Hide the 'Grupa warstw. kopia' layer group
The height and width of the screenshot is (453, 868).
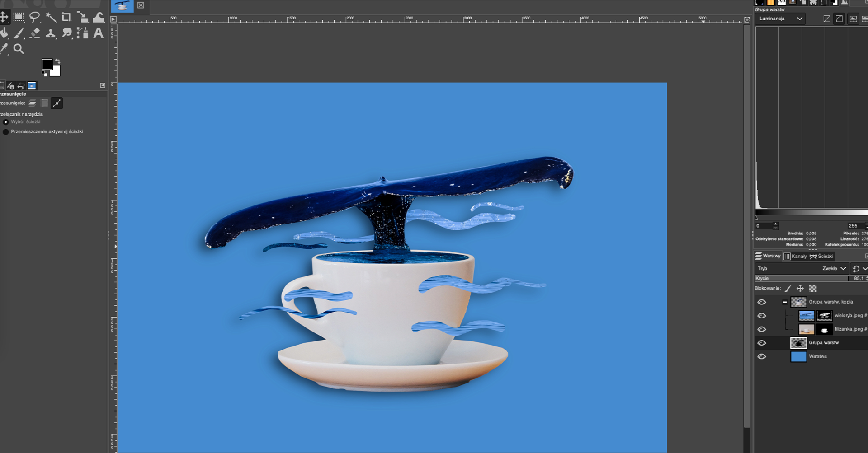click(x=762, y=302)
